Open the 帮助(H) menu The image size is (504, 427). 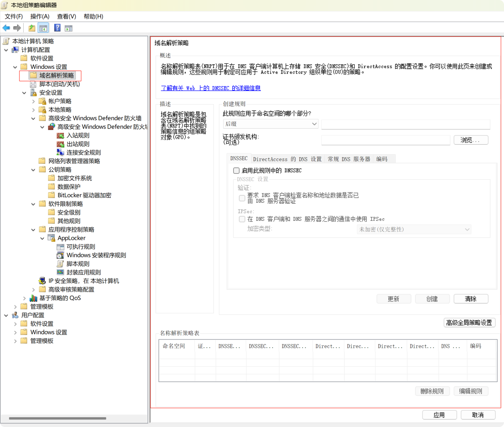pyautogui.click(x=93, y=16)
